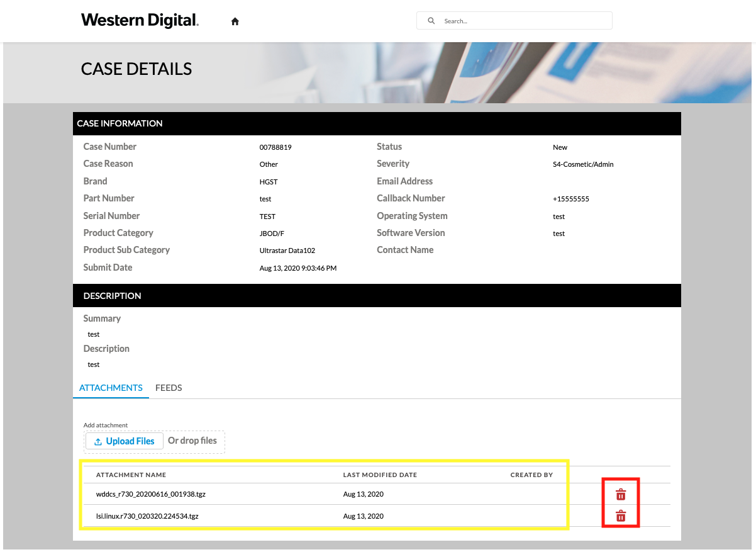
Task: Delete the lsi.linux.r730 attachment via trash icon
Action: pos(621,516)
